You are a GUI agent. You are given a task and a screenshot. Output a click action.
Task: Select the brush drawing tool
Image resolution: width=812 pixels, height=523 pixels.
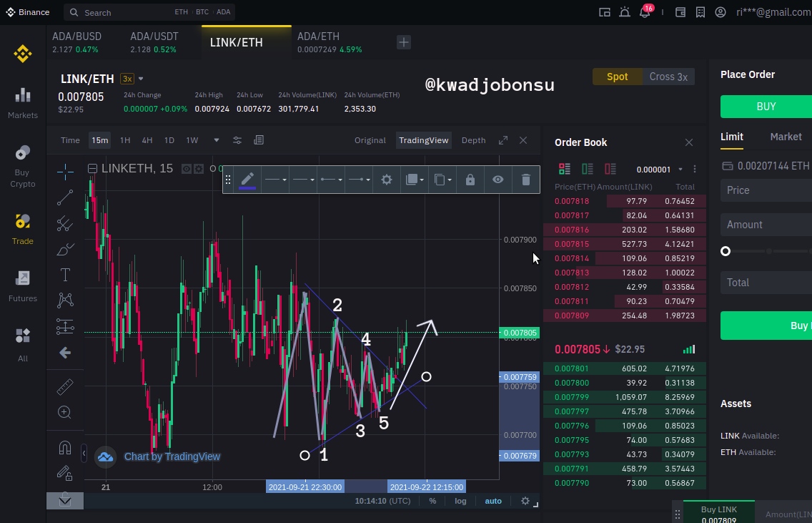pos(65,249)
